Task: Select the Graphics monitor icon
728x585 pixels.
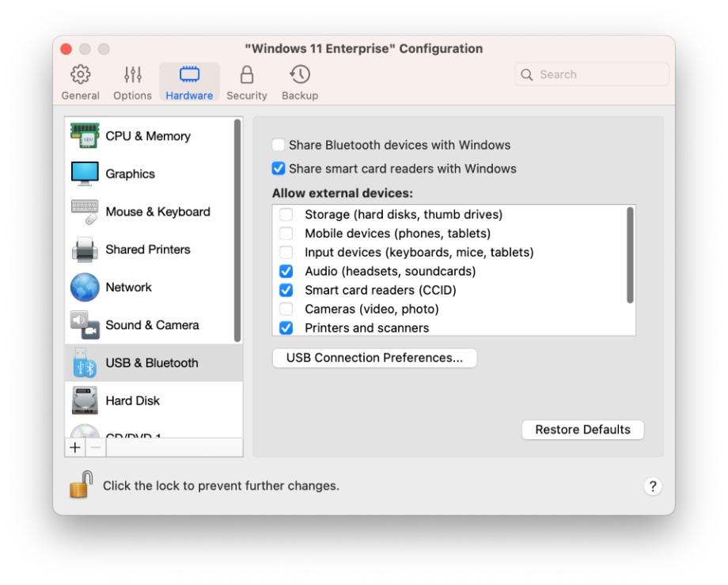Action: (85, 174)
